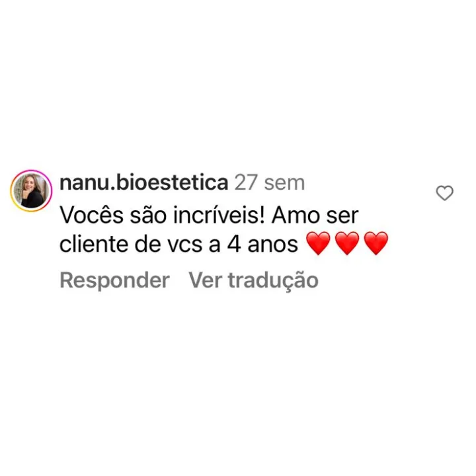The height and width of the screenshot is (476, 476).
Task: Click the bioestetica part of the username
Action: pyautogui.click(x=173, y=182)
